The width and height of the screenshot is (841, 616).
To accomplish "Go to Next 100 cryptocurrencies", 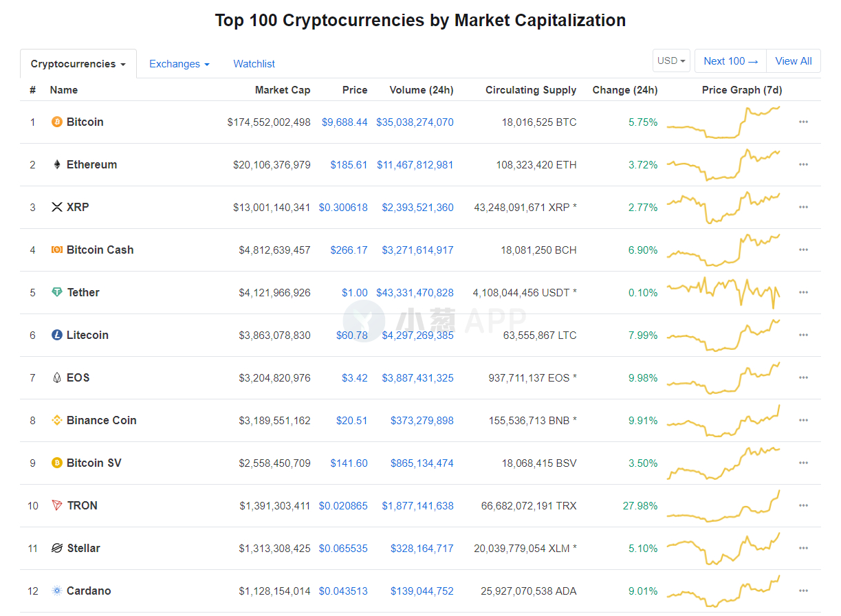I will (x=731, y=61).
